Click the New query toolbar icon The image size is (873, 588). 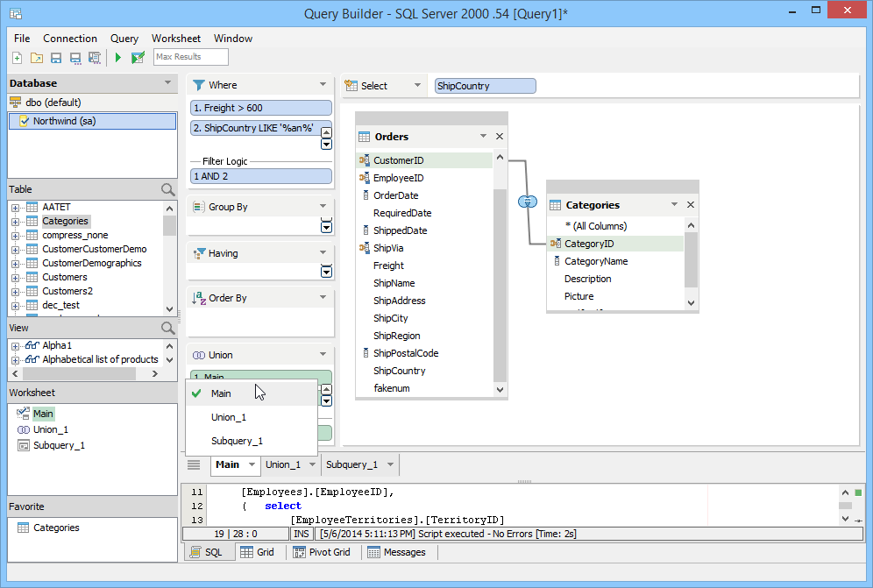tap(18, 57)
